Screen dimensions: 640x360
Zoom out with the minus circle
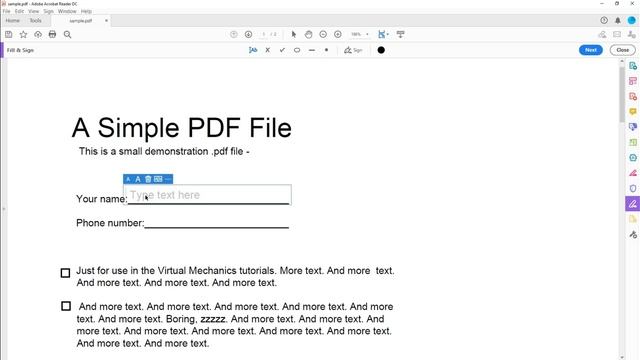[323, 34]
